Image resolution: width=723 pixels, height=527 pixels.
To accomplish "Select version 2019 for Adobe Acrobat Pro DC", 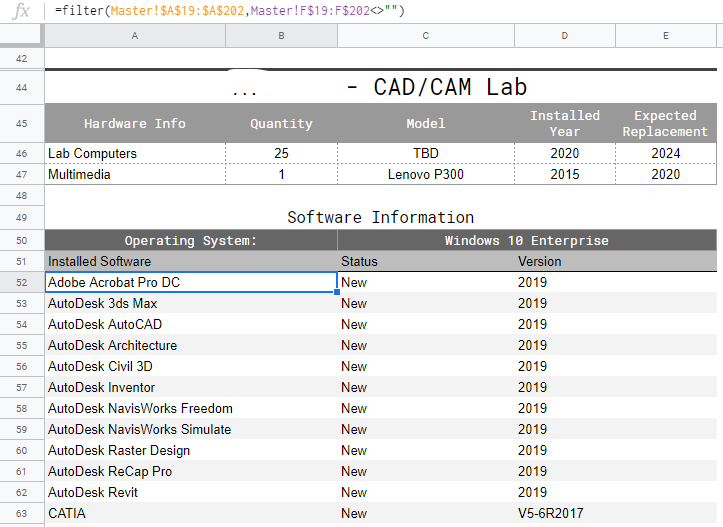I will click(616, 282).
